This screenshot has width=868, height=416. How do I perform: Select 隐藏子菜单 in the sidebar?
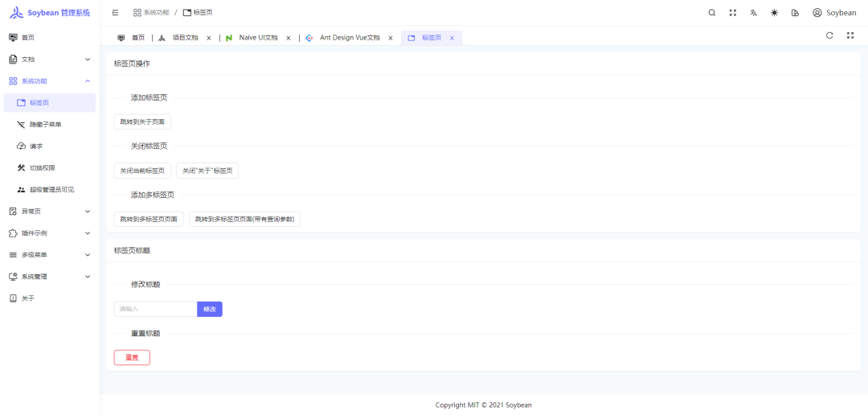50,125
